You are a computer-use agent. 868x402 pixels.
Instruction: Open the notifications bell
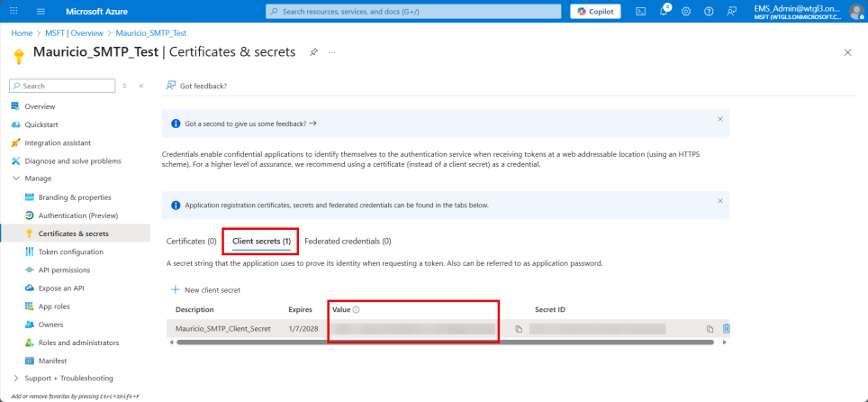pos(664,11)
